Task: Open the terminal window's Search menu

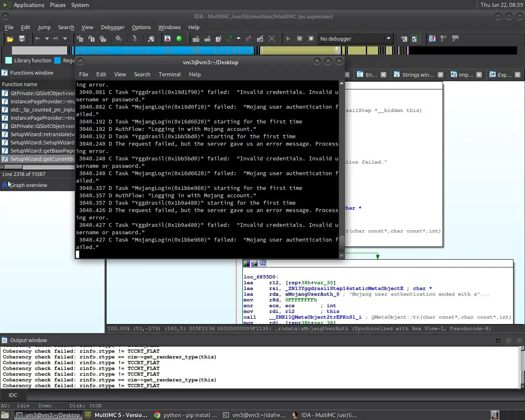Action: pyautogui.click(x=142, y=74)
